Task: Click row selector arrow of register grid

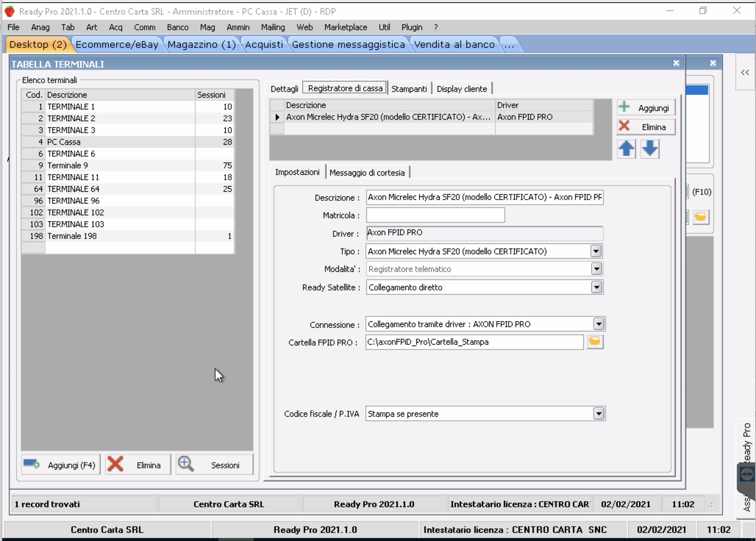Action: click(x=277, y=117)
